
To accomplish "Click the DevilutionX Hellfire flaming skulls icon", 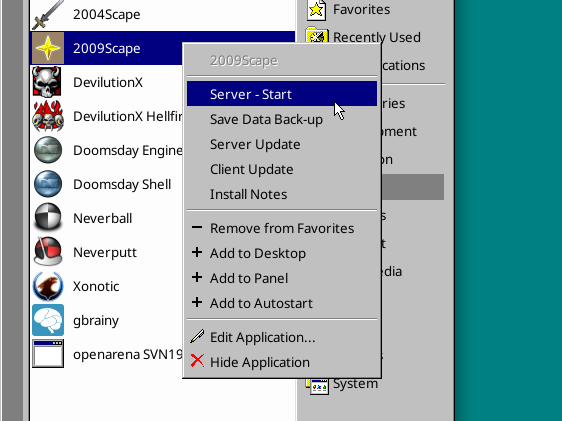I will point(48,116).
